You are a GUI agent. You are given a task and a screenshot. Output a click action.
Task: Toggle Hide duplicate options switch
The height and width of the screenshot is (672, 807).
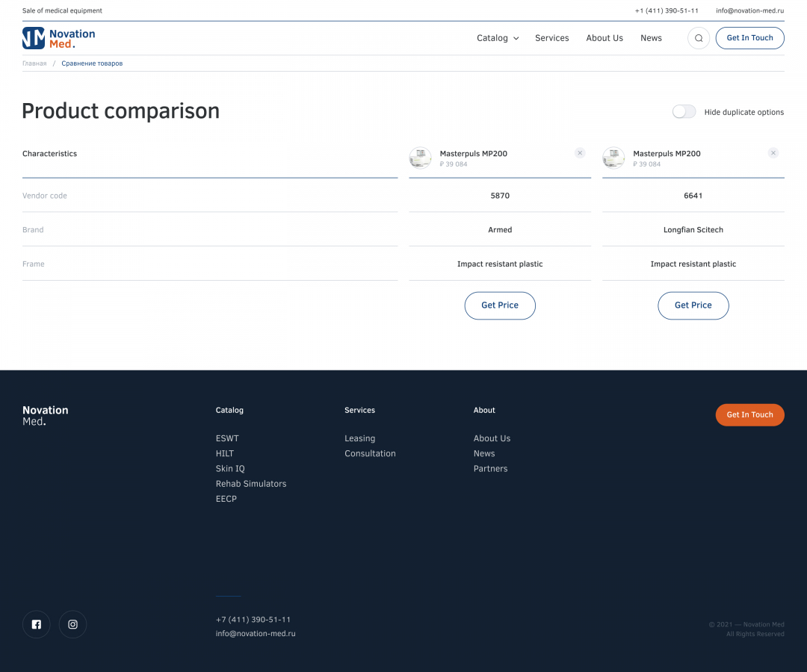684,111
